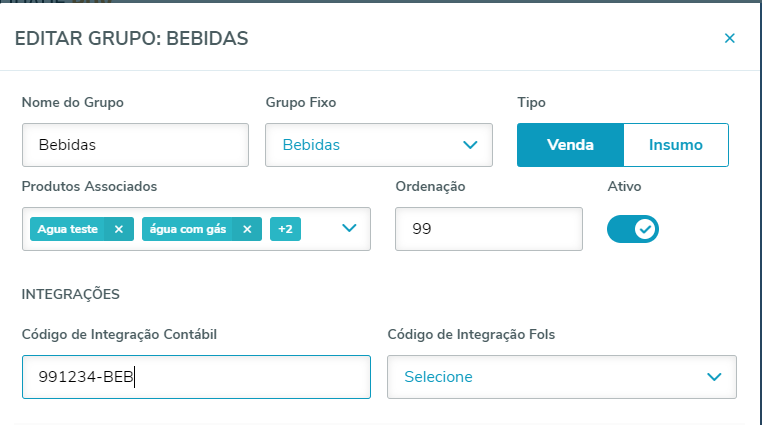Click the água com gás chip
The width and height of the screenshot is (762, 425).
point(188,229)
